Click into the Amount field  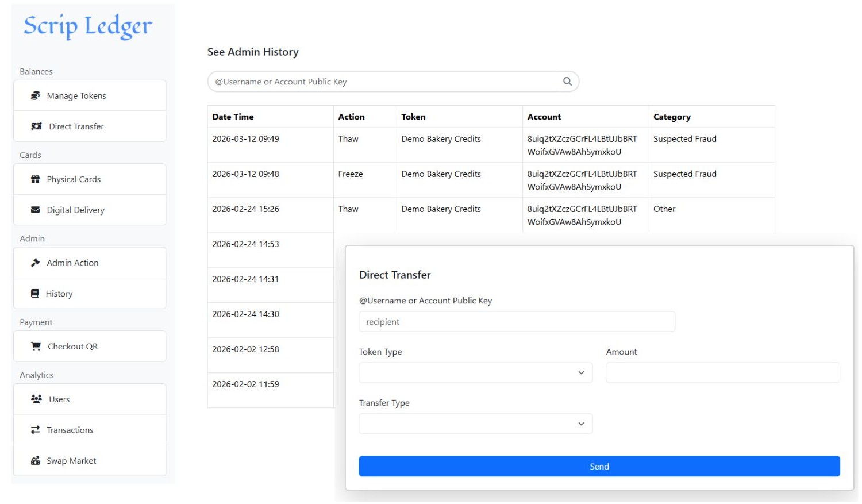[722, 373]
